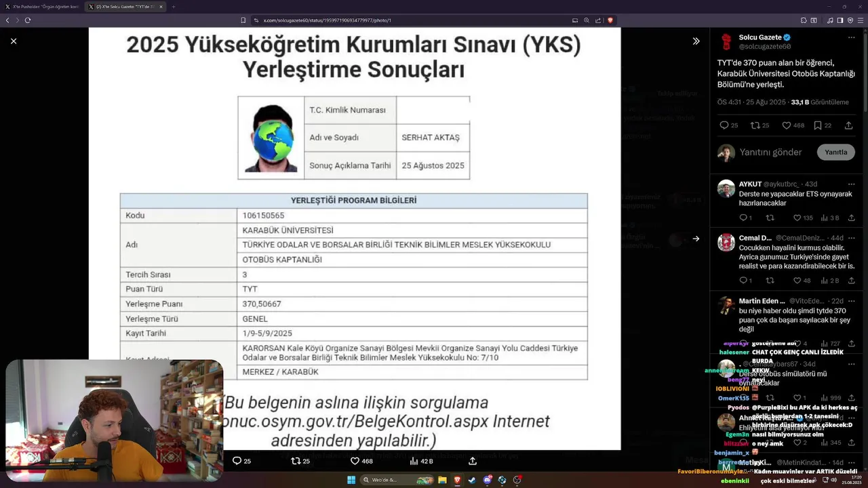The height and width of the screenshot is (488, 868).
Task: Open File Explorer from taskbar
Action: (442, 480)
